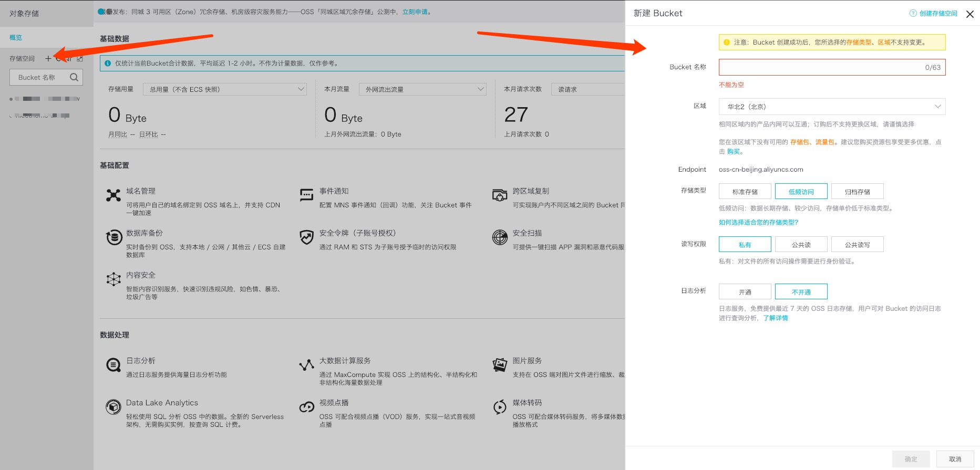Click the 事件通知 title
This screenshot has height=470, width=980.
(x=334, y=191)
